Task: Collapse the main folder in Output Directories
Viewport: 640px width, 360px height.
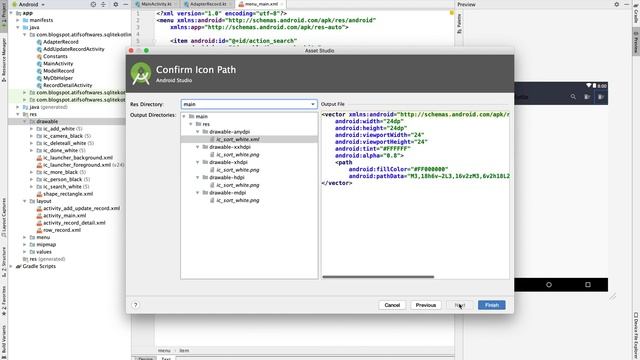Action: 184,116
